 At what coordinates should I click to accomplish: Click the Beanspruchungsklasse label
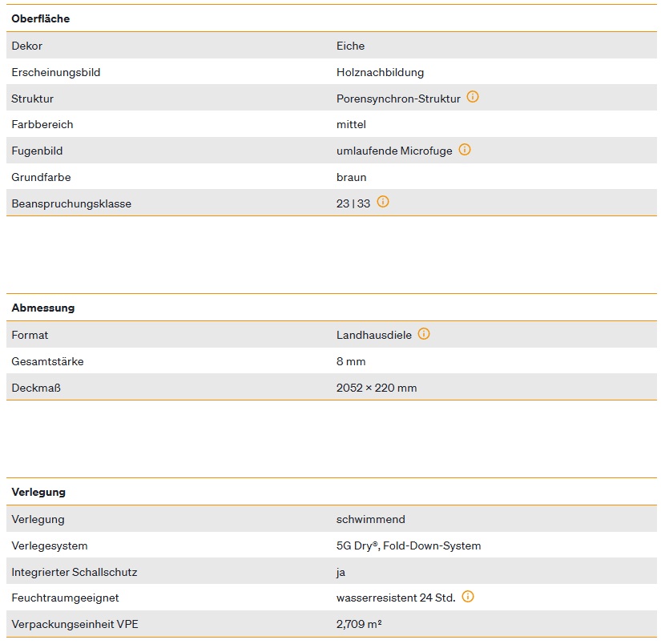click(x=71, y=204)
